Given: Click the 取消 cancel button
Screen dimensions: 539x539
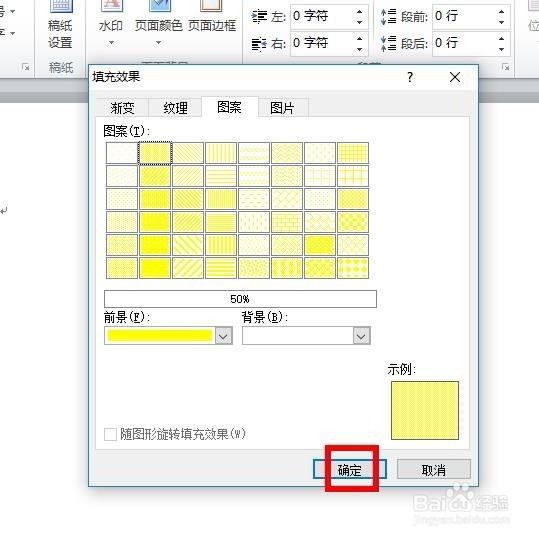Looking at the screenshot, I should pyautogui.click(x=433, y=469).
